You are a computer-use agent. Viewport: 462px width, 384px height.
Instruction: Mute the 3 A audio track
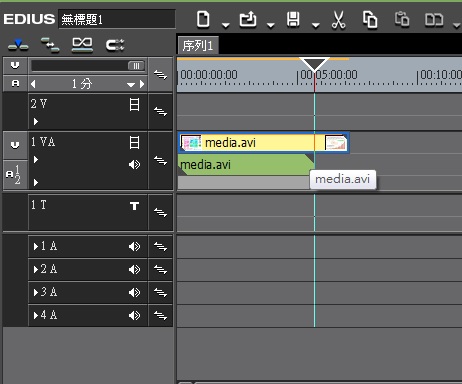point(134,292)
